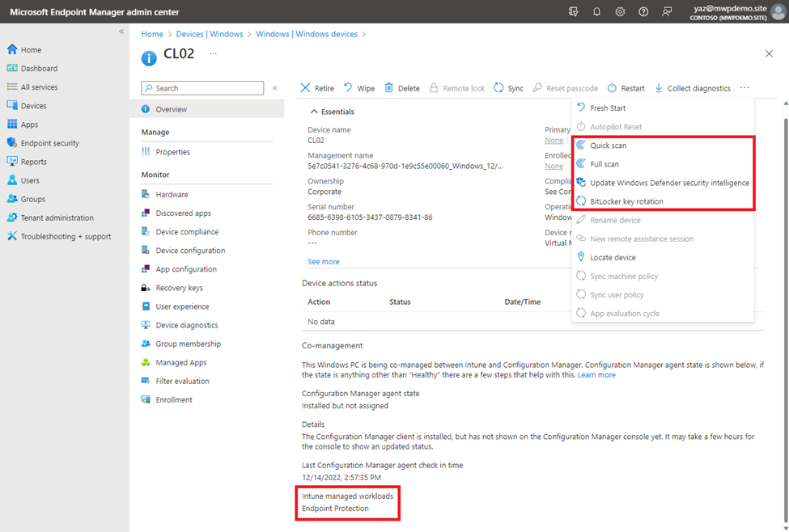Screen dimensions: 789x532
Task: Select the Overview menu item
Action: [207, 108]
